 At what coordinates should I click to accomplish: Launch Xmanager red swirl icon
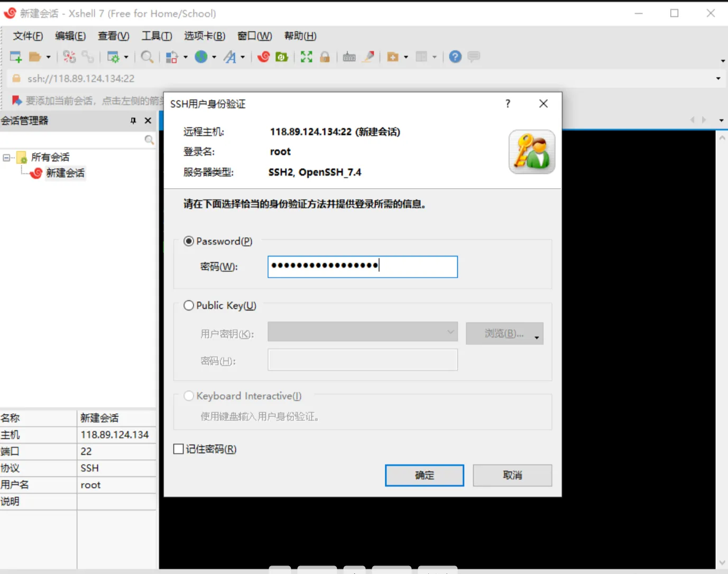(x=263, y=57)
